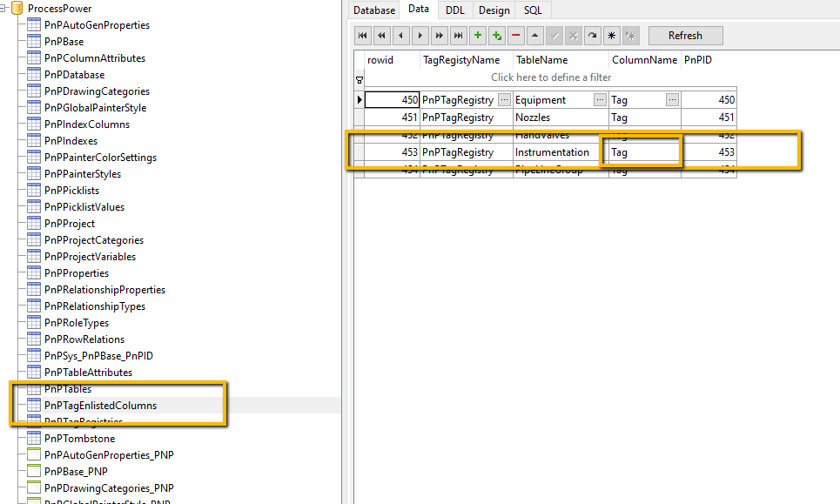The image size is (840, 504).
Task: Open the Design tab
Action: pos(494,10)
